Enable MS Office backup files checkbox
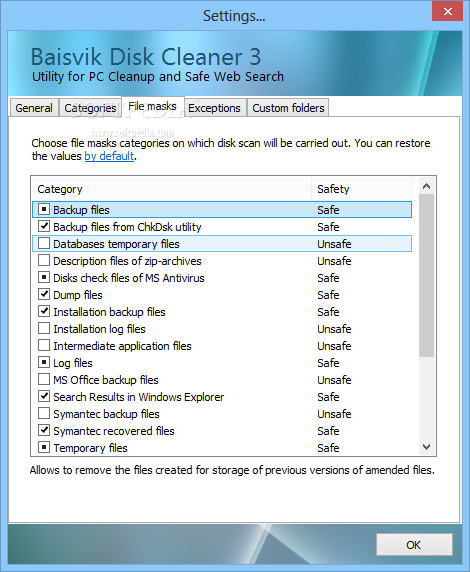The image size is (470, 572). click(x=44, y=379)
